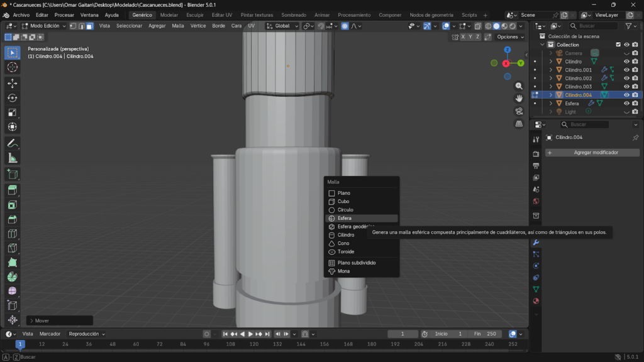Hide Cilindro.004 with its eye icon
644x362 pixels.
(x=626, y=95)
